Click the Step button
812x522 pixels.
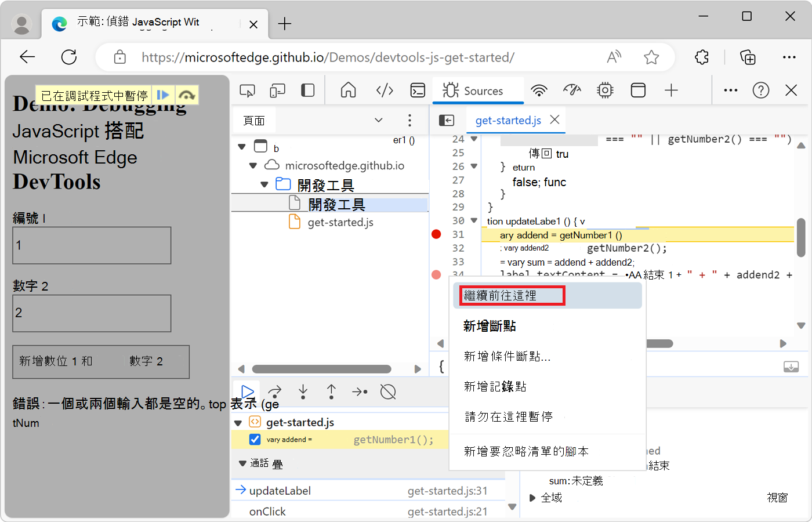tap(360, 392)
